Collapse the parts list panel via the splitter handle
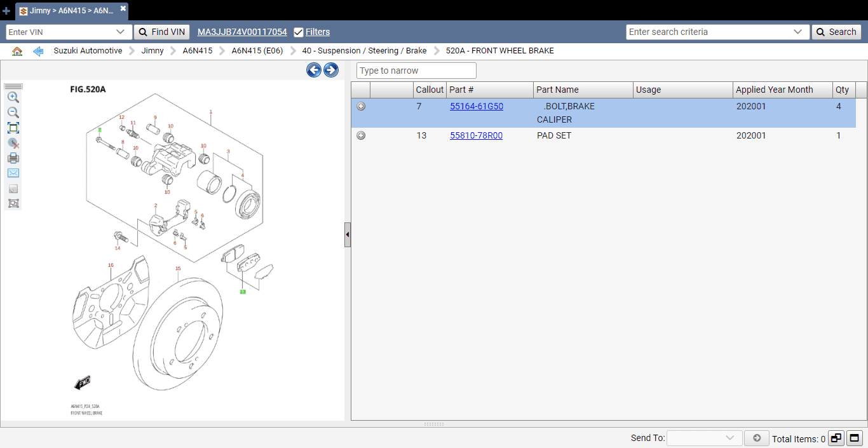The image size is (868, 448). tap(347, 234)
